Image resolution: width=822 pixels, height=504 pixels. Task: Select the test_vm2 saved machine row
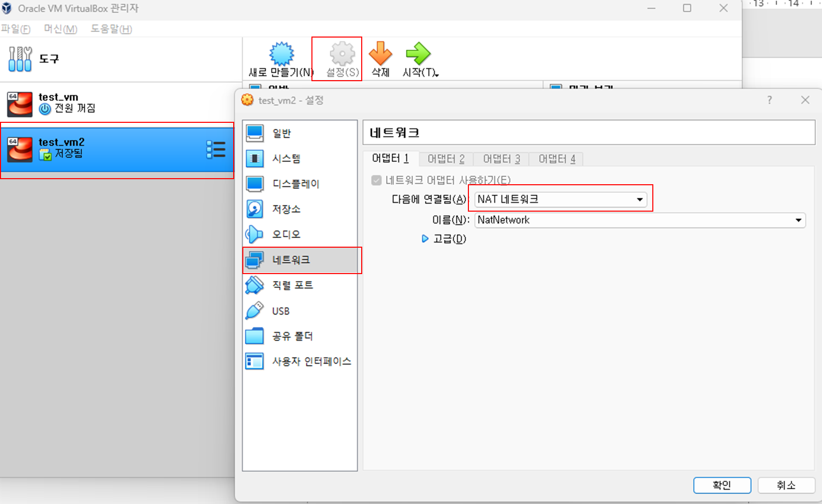click(117, 150)
